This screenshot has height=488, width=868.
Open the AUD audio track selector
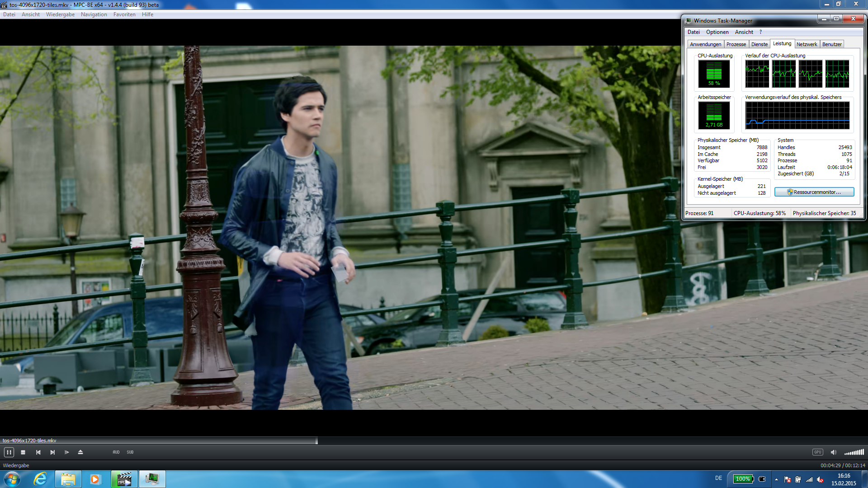tap(116, 452)
